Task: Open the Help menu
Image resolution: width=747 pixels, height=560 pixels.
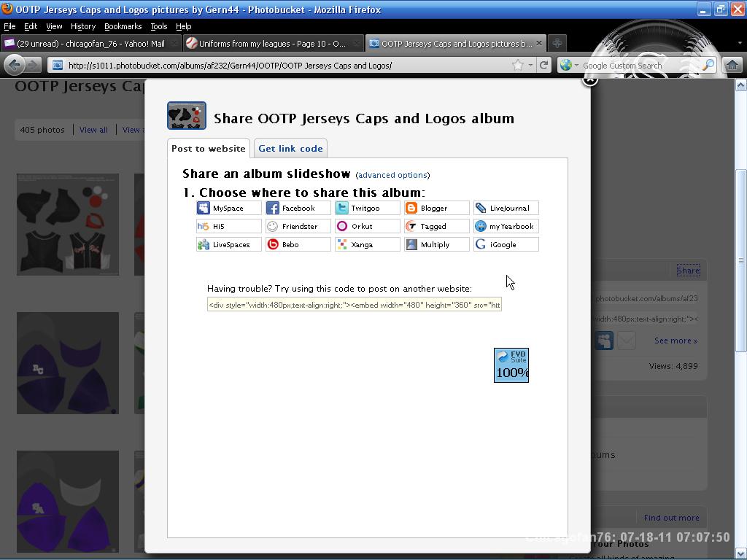Action: (183, 26)
